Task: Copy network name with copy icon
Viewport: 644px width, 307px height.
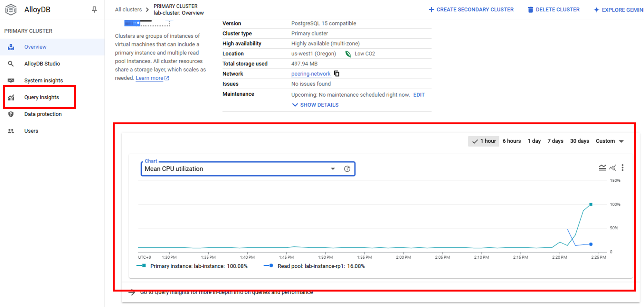Action: (337, 74)
